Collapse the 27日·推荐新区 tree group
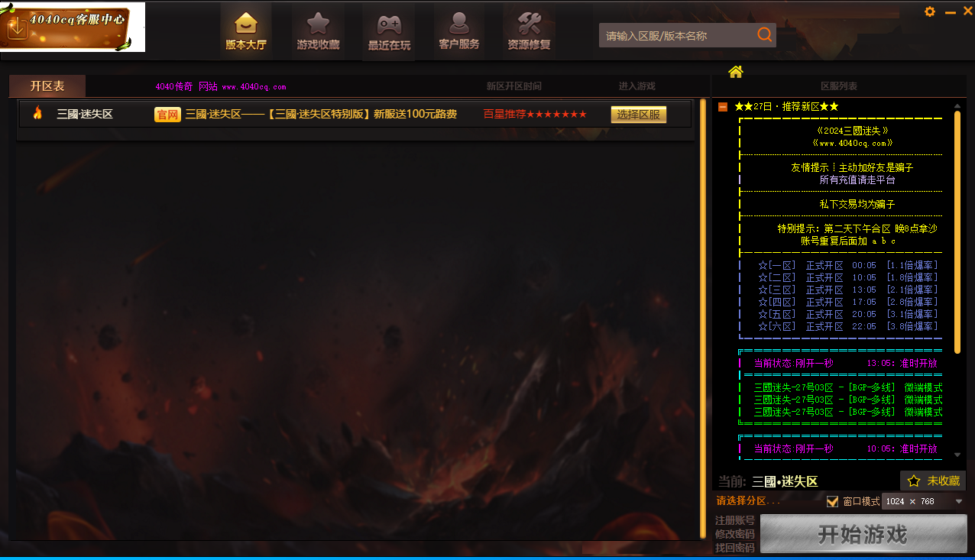975x560 pixels. (722, 107)
